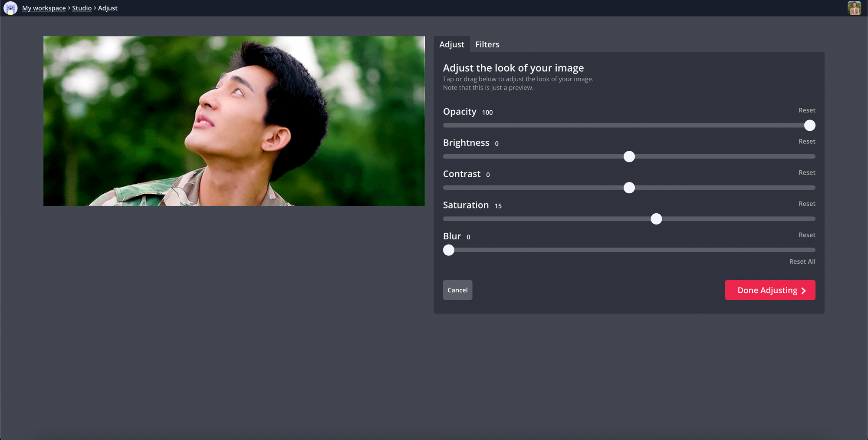Click the Opacity slider handle
The image size is (868, 440).
point(809,126)
